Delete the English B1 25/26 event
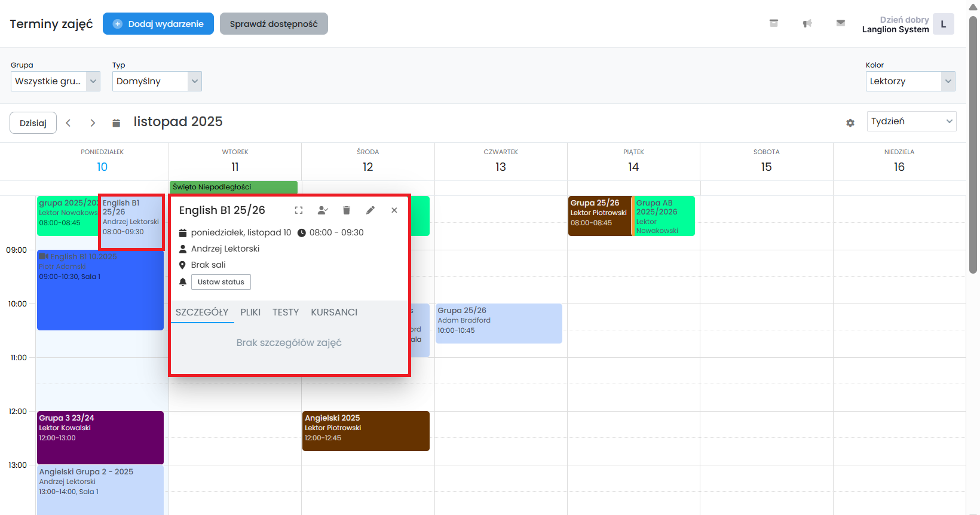 (x=347, y=210)
